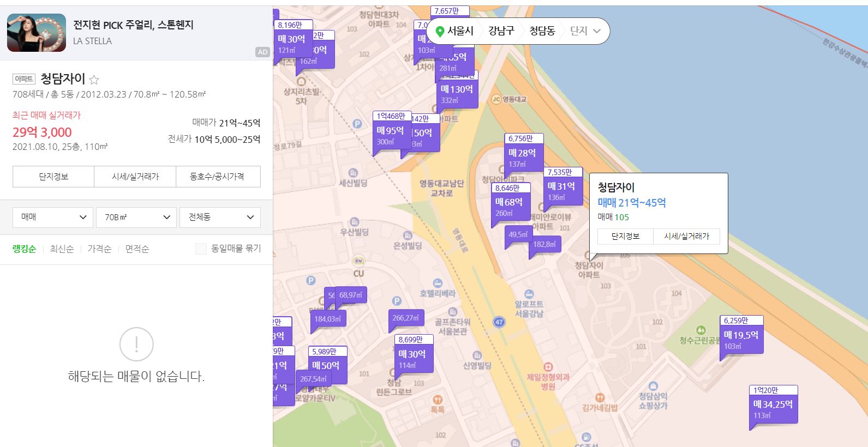Select the 182.8㎡ map marker
This screenshot has width=868, height=447.
(x=544, y=245)
